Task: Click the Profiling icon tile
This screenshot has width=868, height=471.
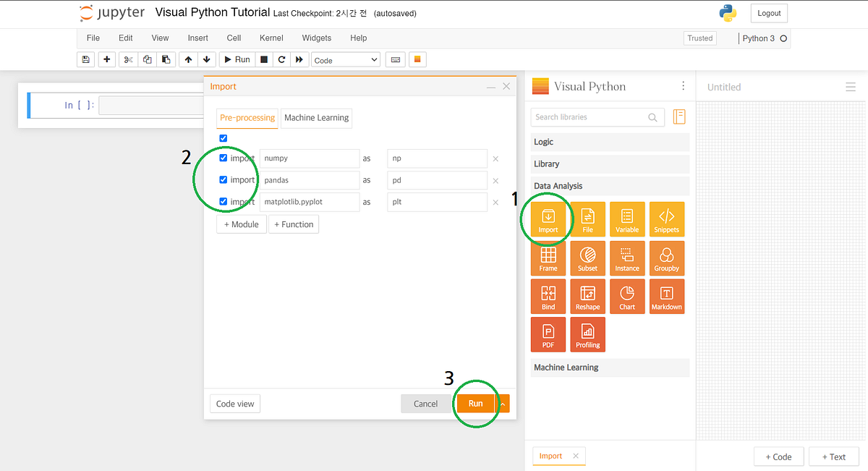Action: click(588, 336)
